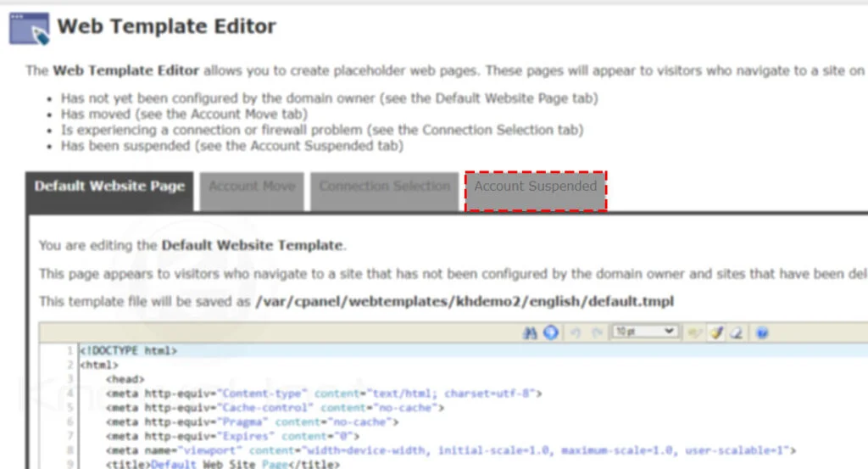Click the Content-type meta code line
The height and width of the screenshot is (469, 868).
click(x=324, y=394)
